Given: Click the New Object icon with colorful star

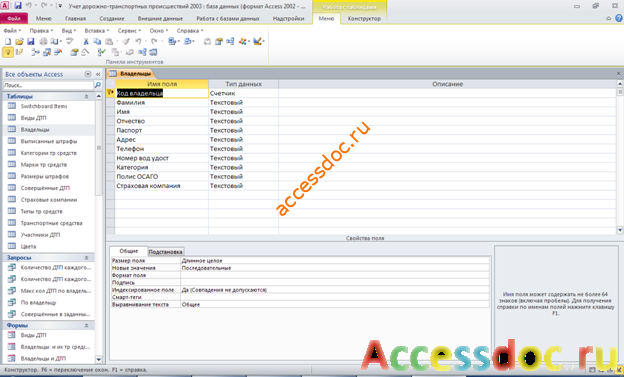Looking at the screenshot, I should 242,41.
